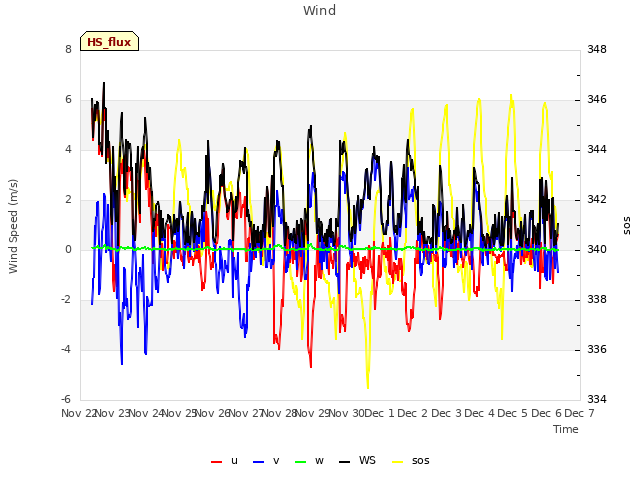Click the 348 value on right axis
640x480 pixels.
tap(597, 49)
